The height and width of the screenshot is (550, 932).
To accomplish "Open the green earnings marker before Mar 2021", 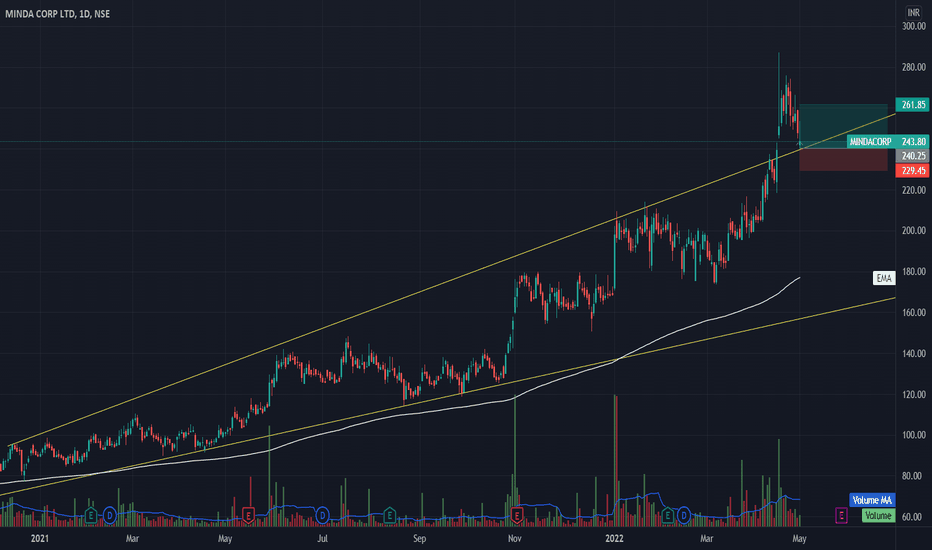I will click(90, 516).
